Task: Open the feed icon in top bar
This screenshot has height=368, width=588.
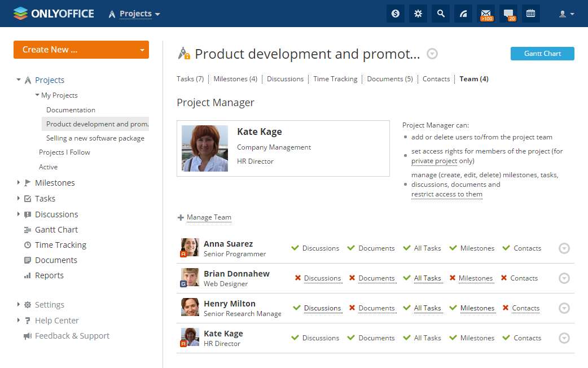Action: (x=463, y=14)
